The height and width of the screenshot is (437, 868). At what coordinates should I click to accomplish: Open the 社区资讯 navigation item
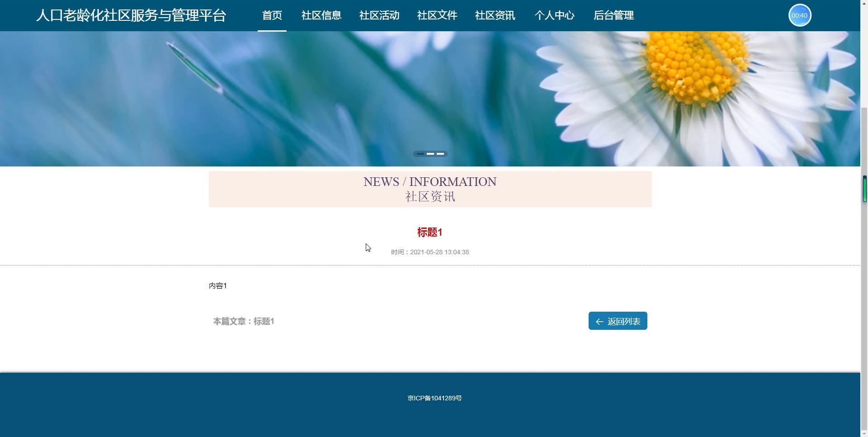(x=495, y=15)
